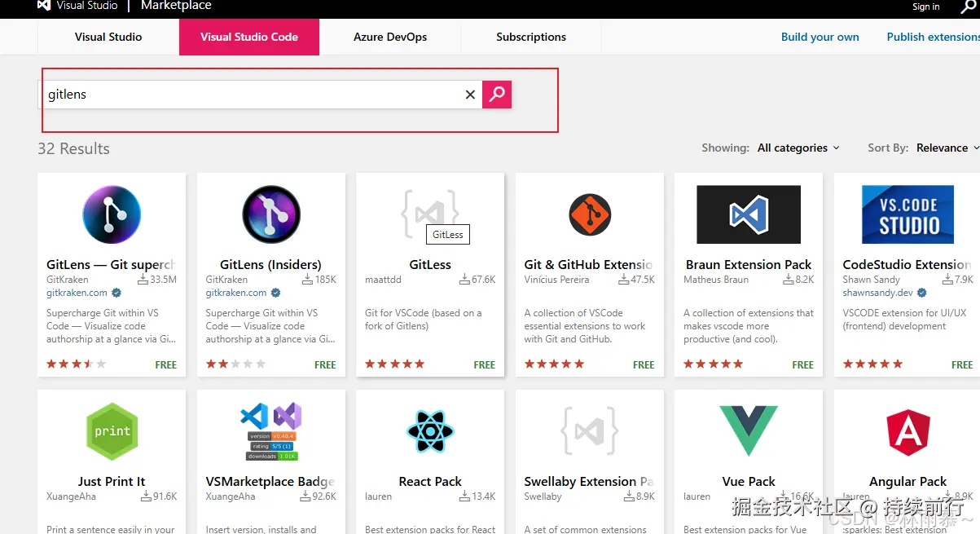This screenshot has height=534, width=980.
Task: Click the Marketplace header title
Action: (176, 6)
